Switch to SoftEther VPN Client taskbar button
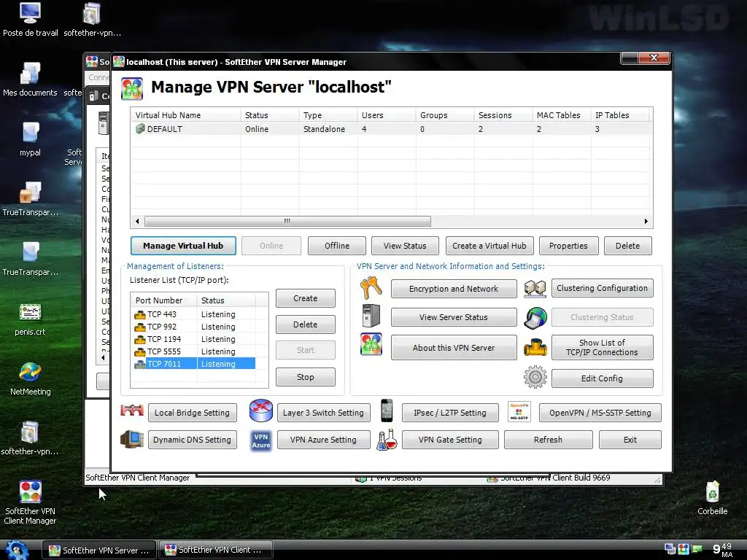The image size is (747, 560). (215, 550)
